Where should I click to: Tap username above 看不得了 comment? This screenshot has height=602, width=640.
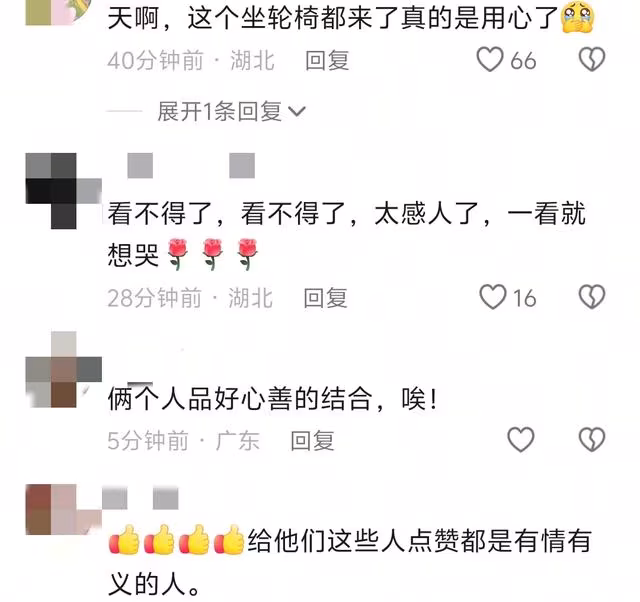(191, 165)
